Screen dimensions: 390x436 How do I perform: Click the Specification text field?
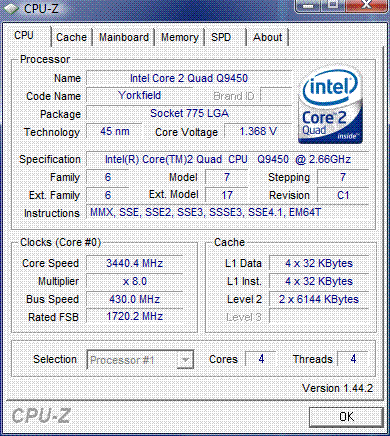pos(228,159)
